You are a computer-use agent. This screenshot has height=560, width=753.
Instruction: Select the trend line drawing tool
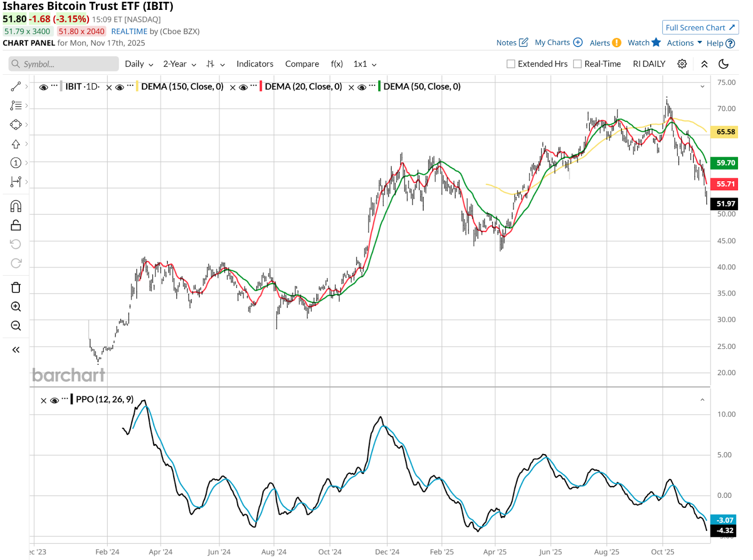[16, 87]
